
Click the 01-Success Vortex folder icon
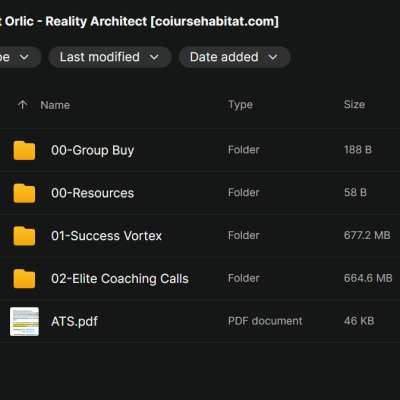coord(24,236)
